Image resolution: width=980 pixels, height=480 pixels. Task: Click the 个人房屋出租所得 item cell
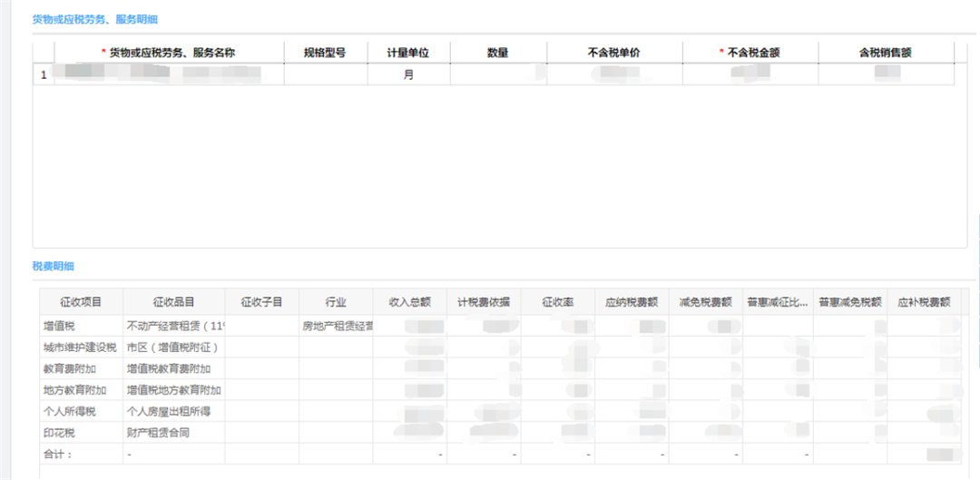(173, 411)
